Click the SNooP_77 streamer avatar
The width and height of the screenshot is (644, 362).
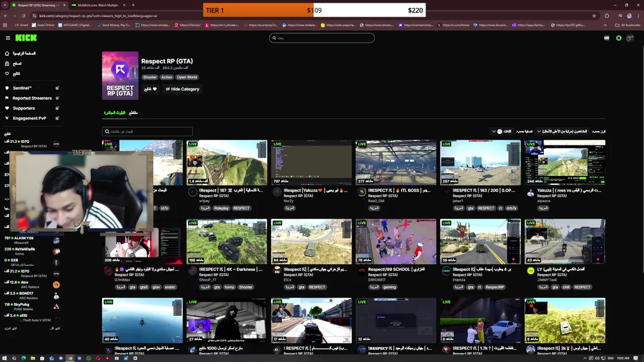tap(192, 271)
